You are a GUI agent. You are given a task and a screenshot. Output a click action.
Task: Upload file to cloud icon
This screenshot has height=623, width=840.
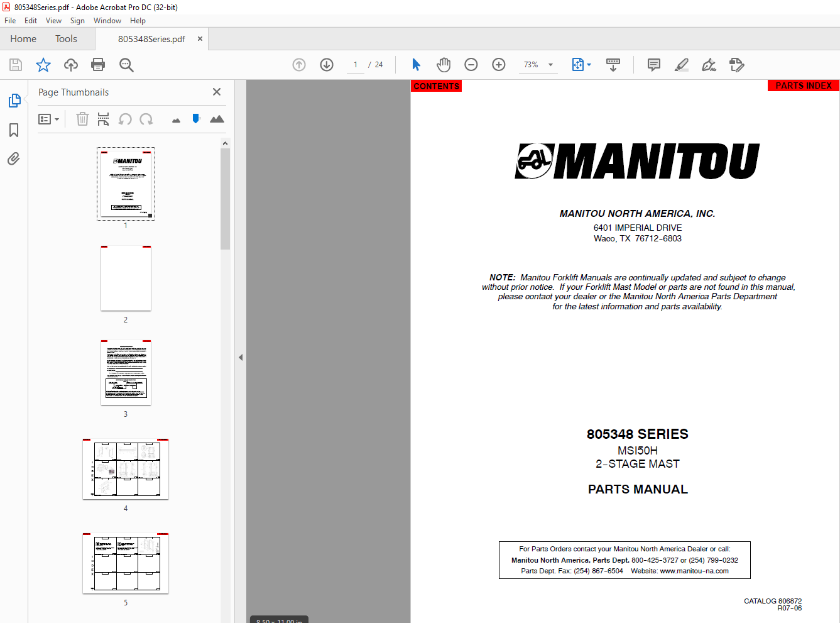point(71,65)
